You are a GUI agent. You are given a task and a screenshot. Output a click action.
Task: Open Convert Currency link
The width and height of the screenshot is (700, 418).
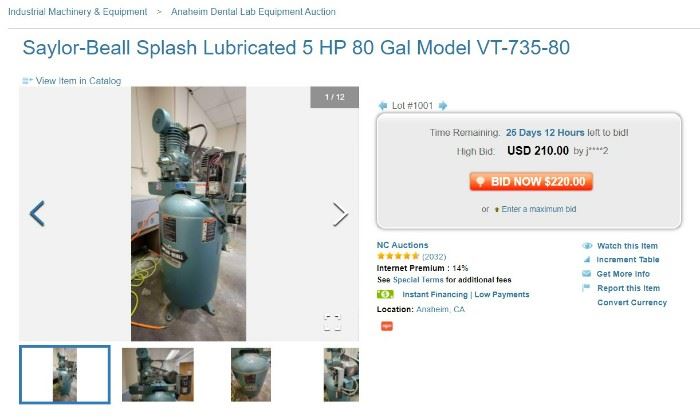coord(632,302)
